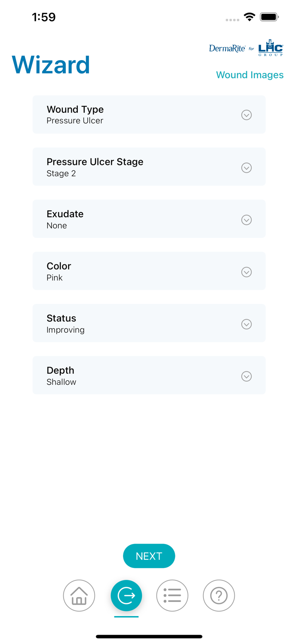The width and height of the screenshot is (298, 644).
Task: Tap the Wizard page title
Action: click(51, 65)
